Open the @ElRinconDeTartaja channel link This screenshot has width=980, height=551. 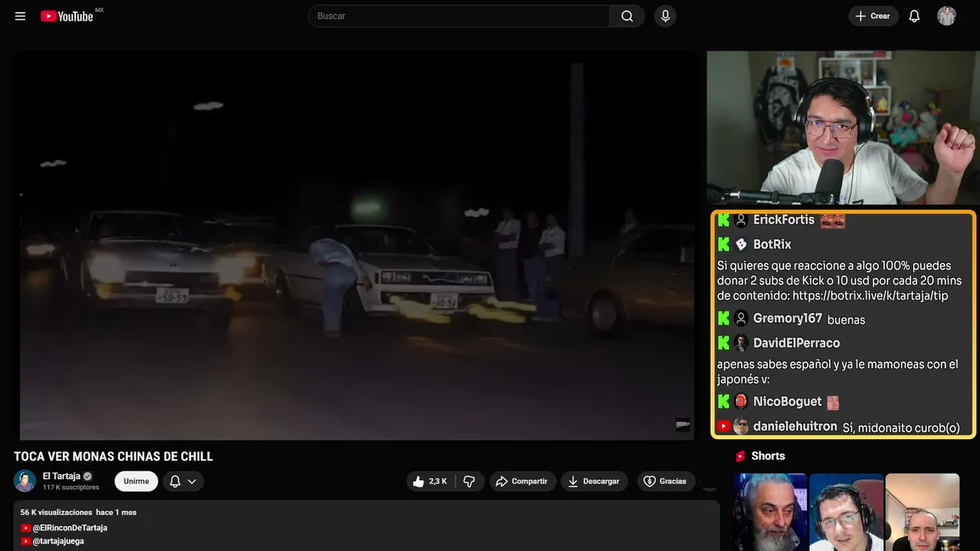tap(70, 528)
